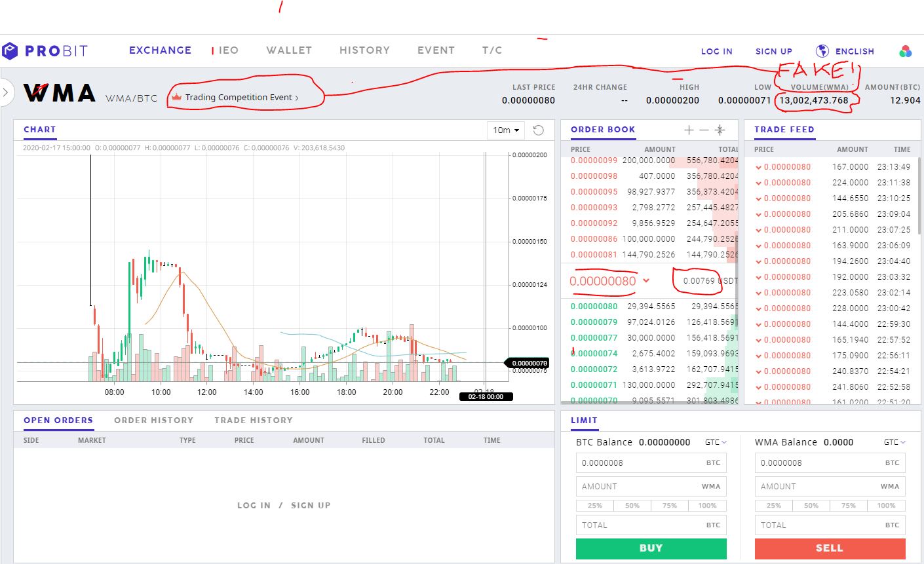Select 75% in the sell form
The height and width of the screenshot is (564, 924).
point(849,506)
